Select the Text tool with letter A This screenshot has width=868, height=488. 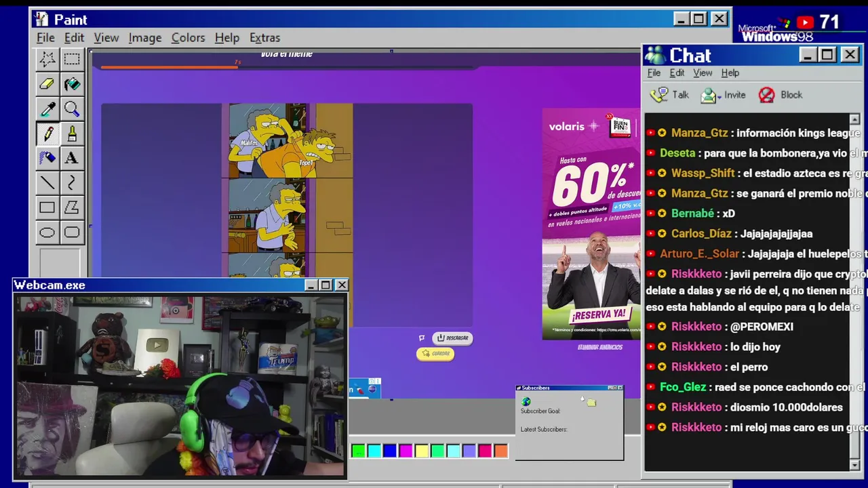point(72,158)
